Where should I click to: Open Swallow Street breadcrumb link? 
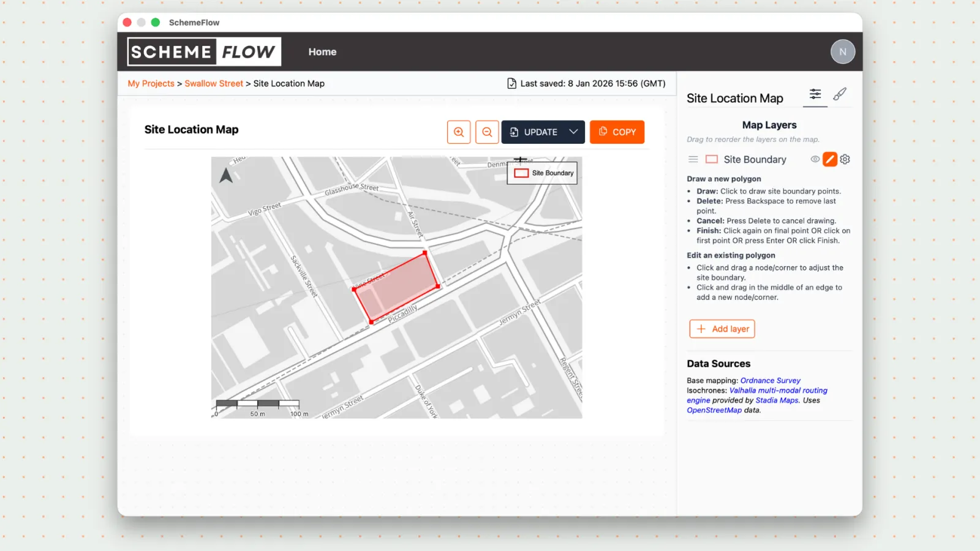click(x=214, y=83)
